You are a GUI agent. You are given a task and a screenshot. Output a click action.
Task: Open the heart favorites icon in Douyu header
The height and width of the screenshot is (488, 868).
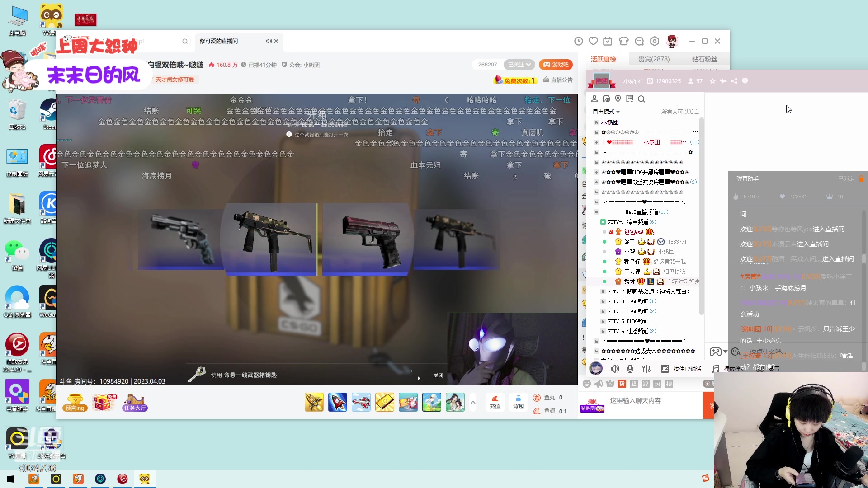[593, 41]
